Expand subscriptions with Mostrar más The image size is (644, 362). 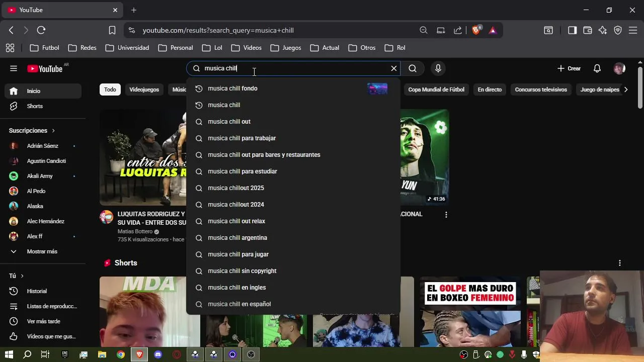[43, 251]
